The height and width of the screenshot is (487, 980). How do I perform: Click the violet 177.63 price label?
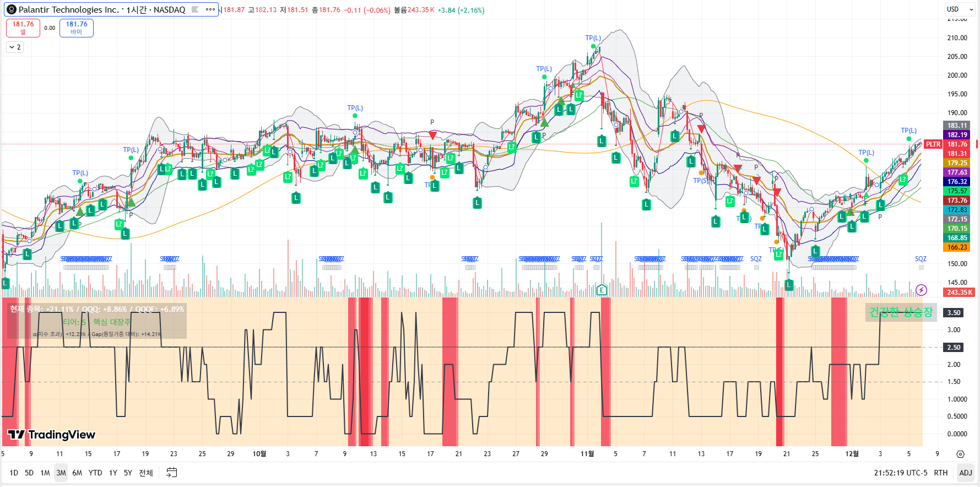tap(957, 172)
